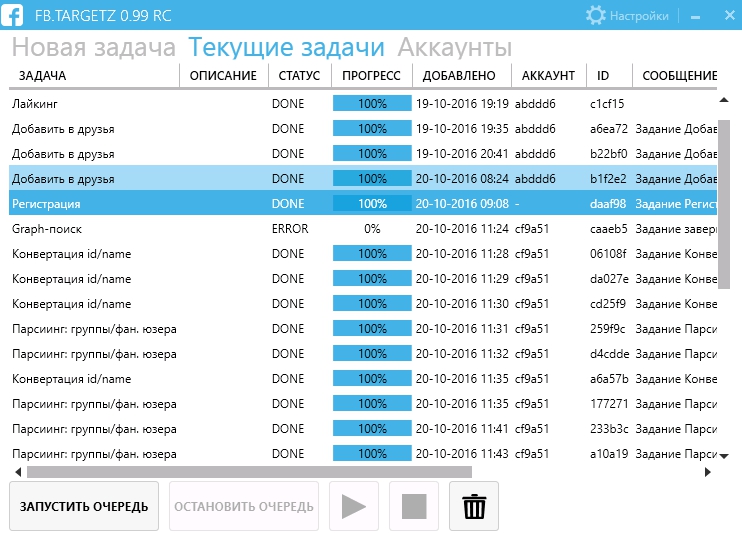The height and width of the screenshot is (533, 742).
Task: Click the ОСТАНОВИТЬ ОЧЕРЕДЬ button
Action: tap(244, 506)
